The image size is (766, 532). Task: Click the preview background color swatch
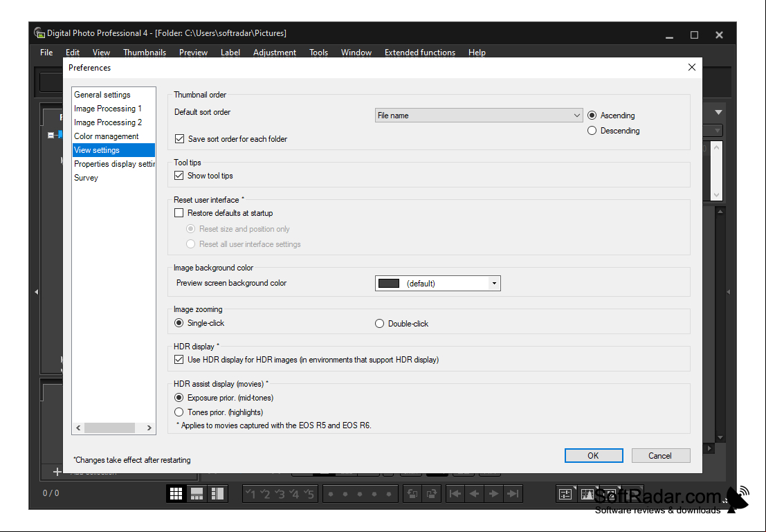(x=389, y=284)
